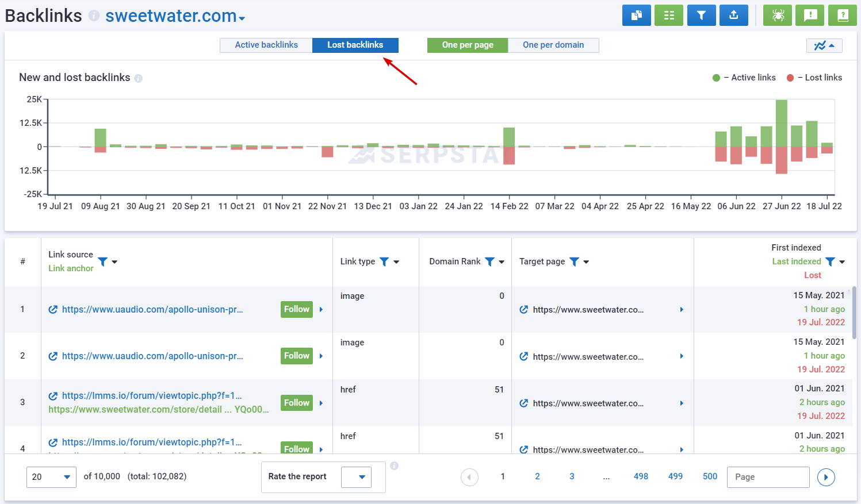Image resolution: width=861 pixels, height=504 pixels.
Task: Open Last indexed filter icon
Action: pos(830,261)
